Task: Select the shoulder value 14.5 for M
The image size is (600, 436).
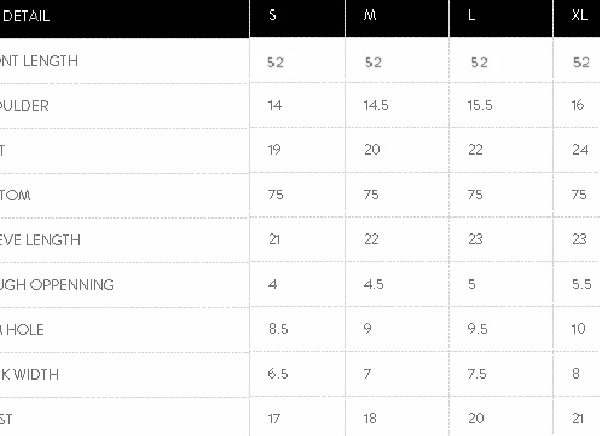Action: coord(376,105)
